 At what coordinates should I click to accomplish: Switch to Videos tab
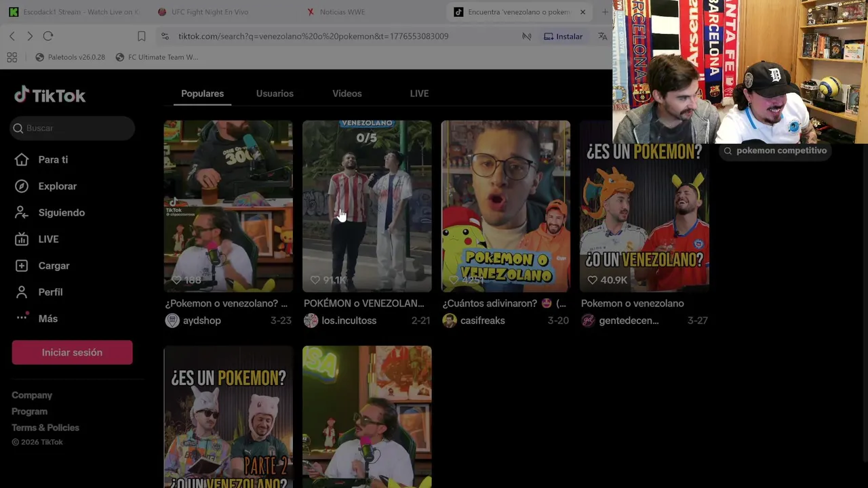(347, 94)
